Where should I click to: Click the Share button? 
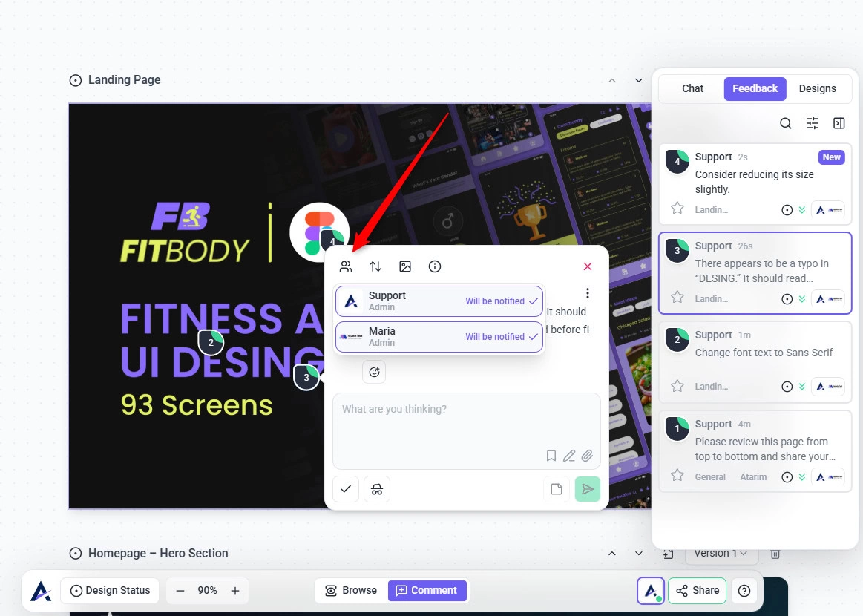click(698, 591)
